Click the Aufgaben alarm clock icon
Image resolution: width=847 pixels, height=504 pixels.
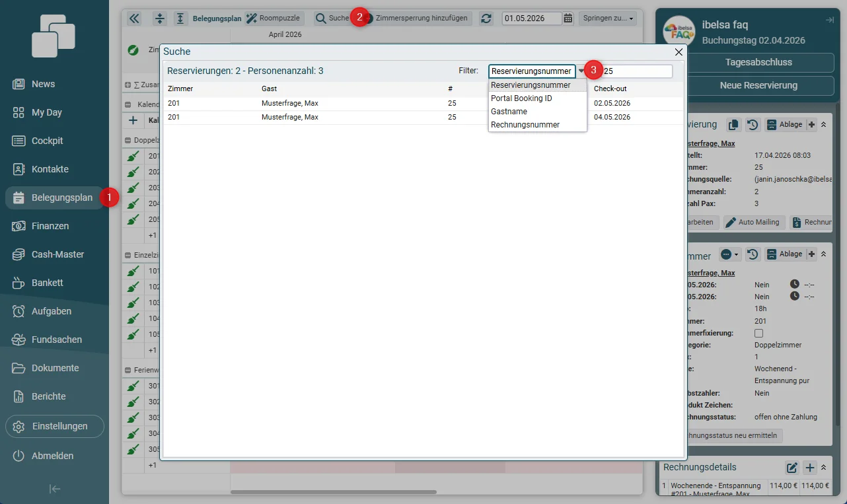(x=18, y=311)
